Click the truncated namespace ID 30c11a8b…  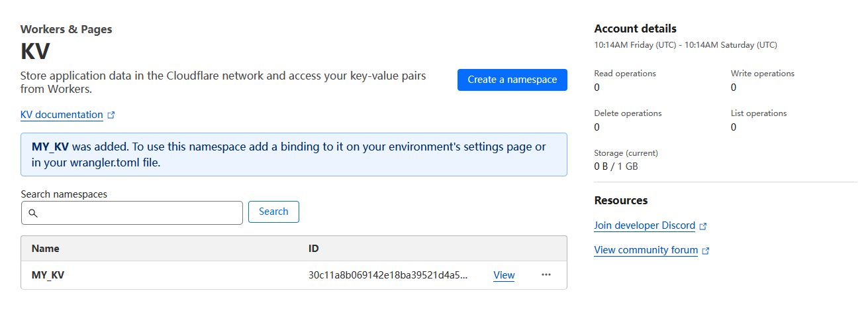point(388,275)
